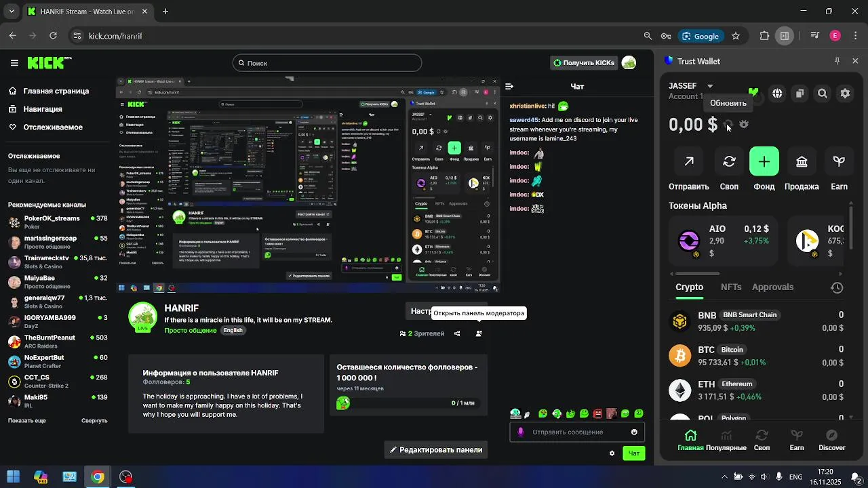
Task: Open the emoji picker in chat input
Action: (x=634, y=432)
